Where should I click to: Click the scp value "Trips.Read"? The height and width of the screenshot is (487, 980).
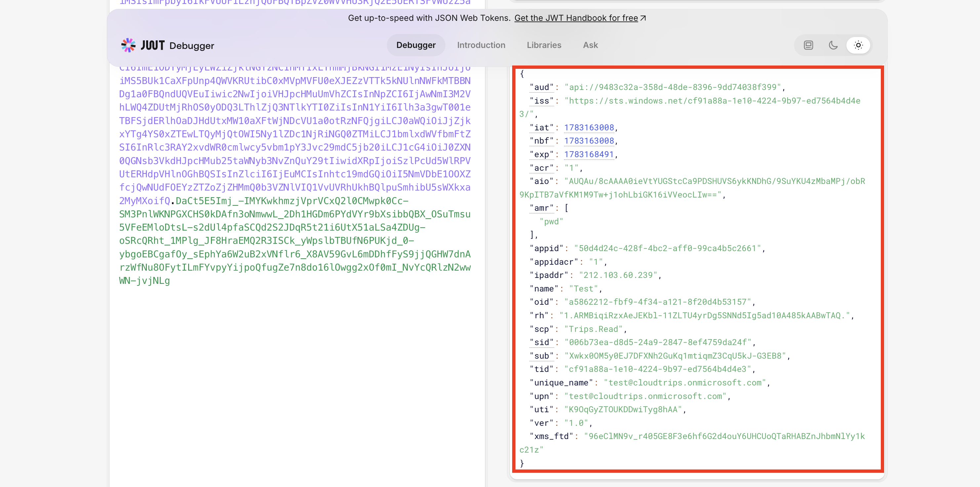tap(593, 329)
